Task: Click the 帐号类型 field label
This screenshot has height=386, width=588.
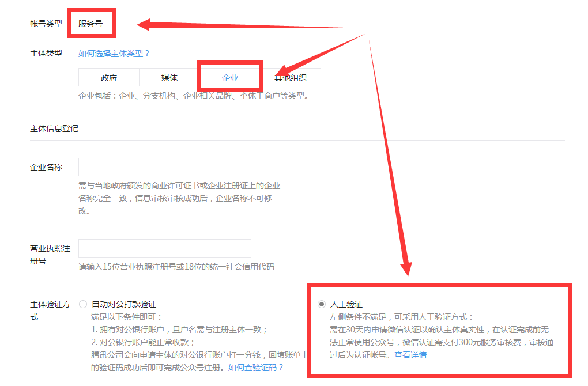Action: pos(46,24)
